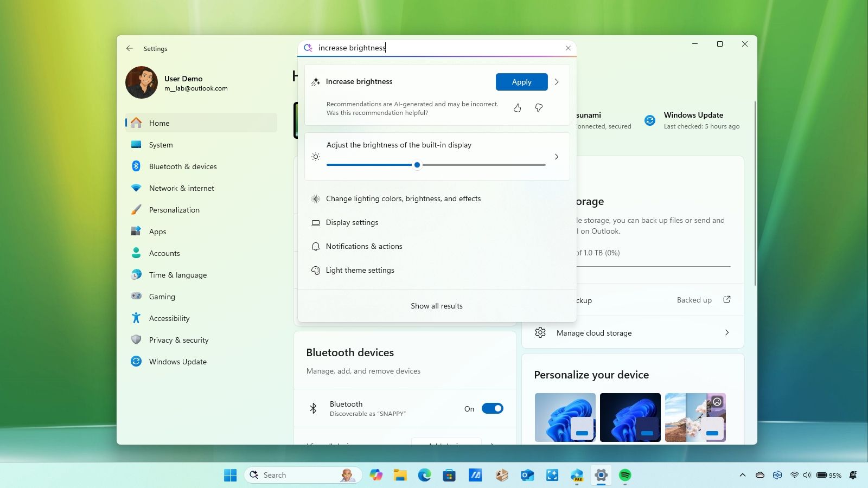
Task: Click the thumbs up feedback icon
Action: click(x=517, y=108)
